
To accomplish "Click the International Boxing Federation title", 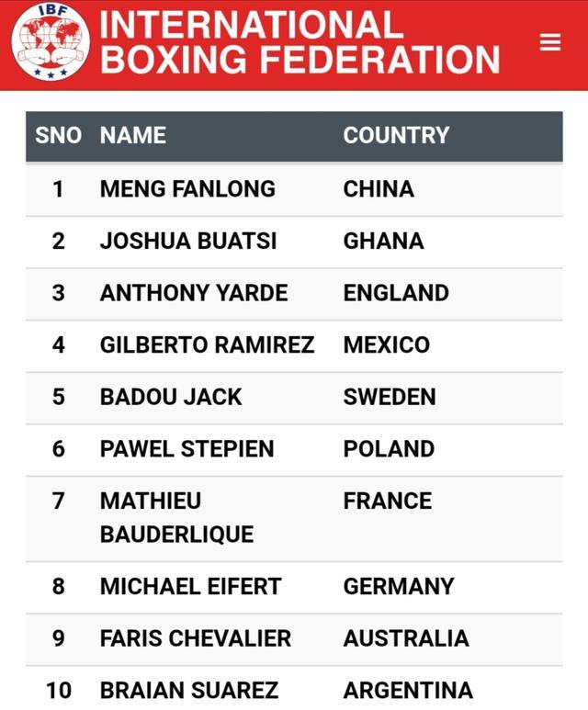I will click(300, 42).
